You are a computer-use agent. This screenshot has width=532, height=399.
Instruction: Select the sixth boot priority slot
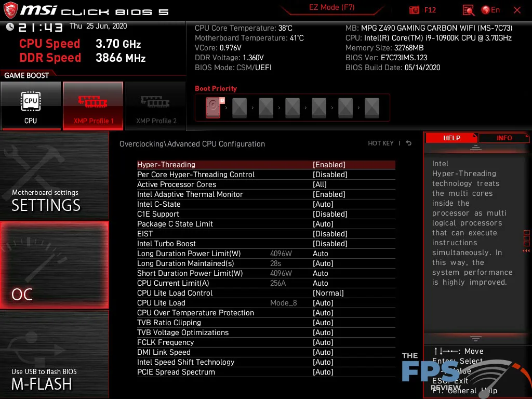pyautogui.click(x=345, y=108)
